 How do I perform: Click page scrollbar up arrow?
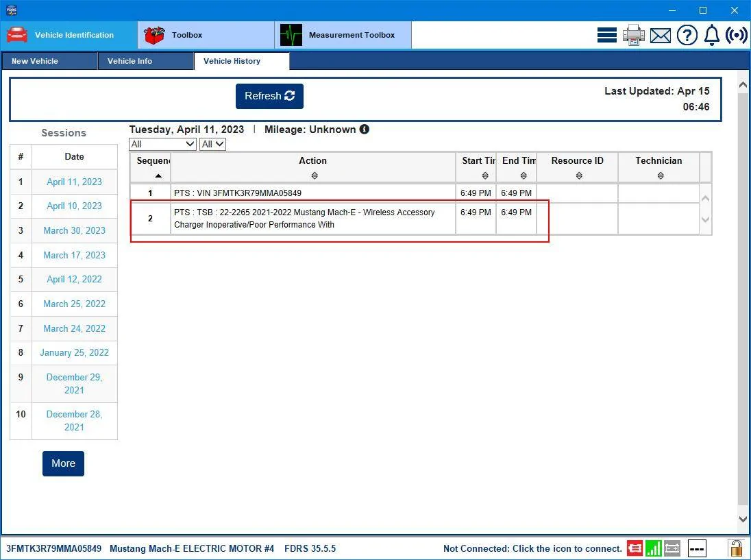click(743, 85)
